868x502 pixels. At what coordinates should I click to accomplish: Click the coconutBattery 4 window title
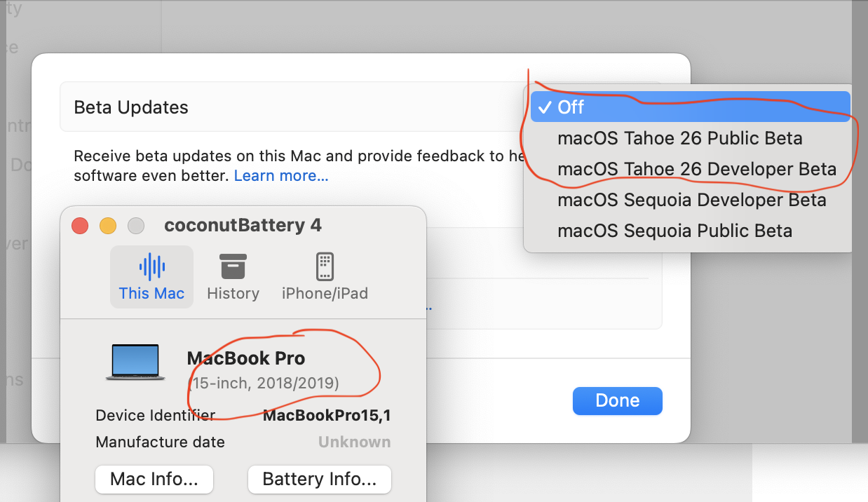click(x=243, y=226)
